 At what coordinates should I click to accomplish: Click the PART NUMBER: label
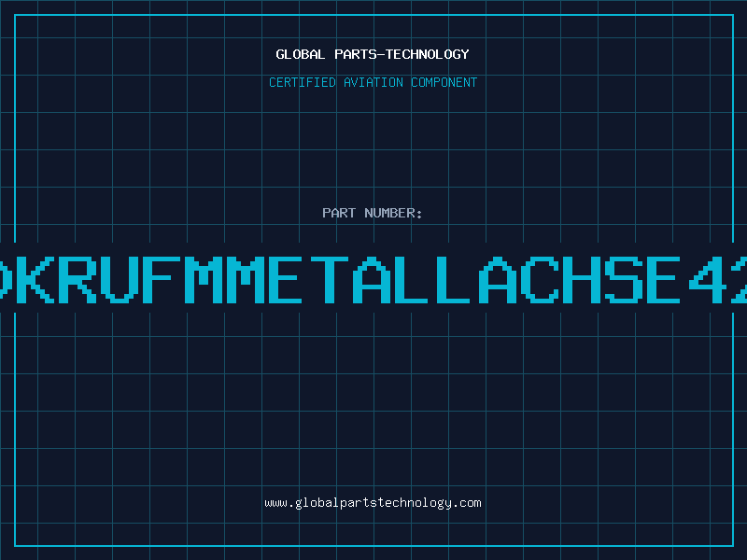pos(372,213)
